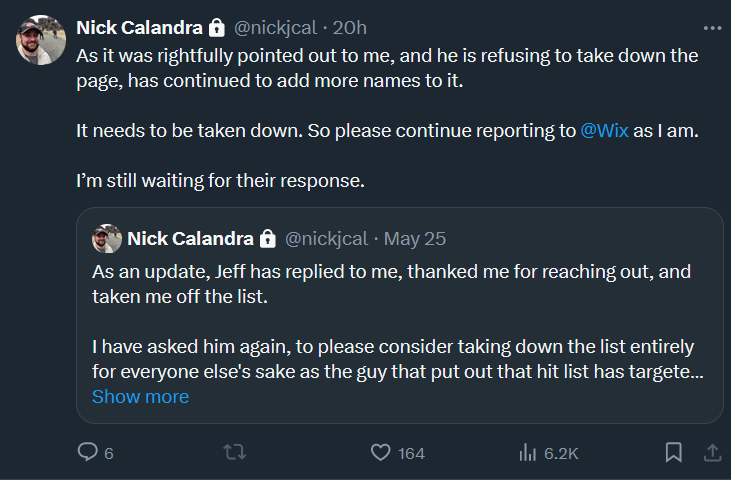
Task: Open the three-dot more options menu
Action: [x=711, y=27]
